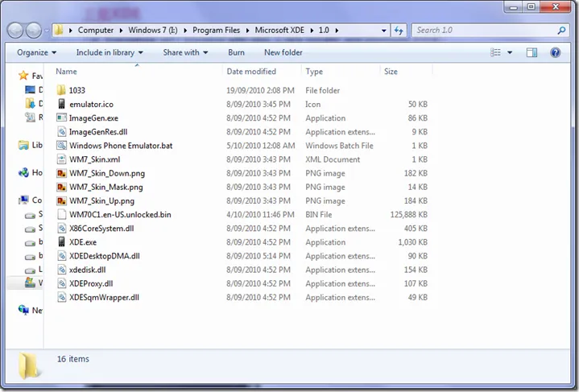Click the New folder button
579x392 pixels.
click(283, 52)
